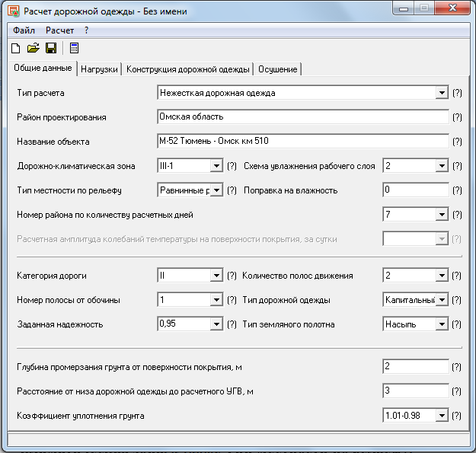Click the (?) help next to Схема увлажнения

457,166
